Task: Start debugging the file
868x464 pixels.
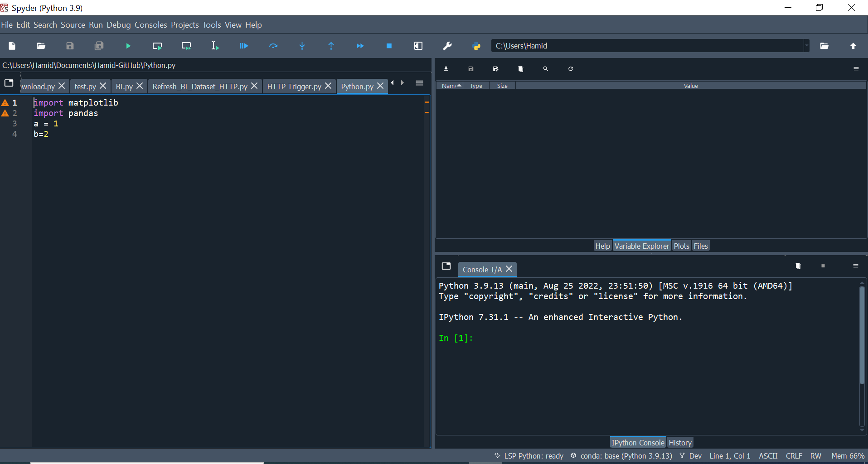Action: [x=244, y=46]
